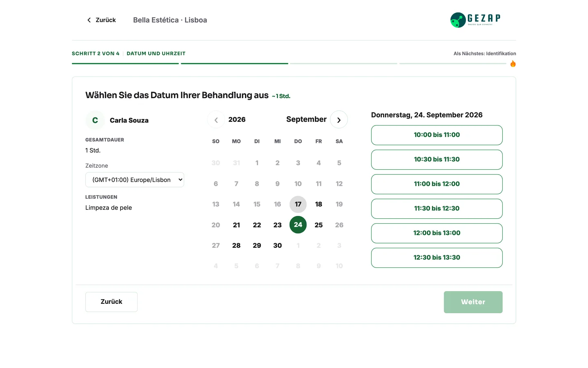Click the second progress step bar
The height and width of the screenshot is (368, 588).
click(x=234, y=63)
